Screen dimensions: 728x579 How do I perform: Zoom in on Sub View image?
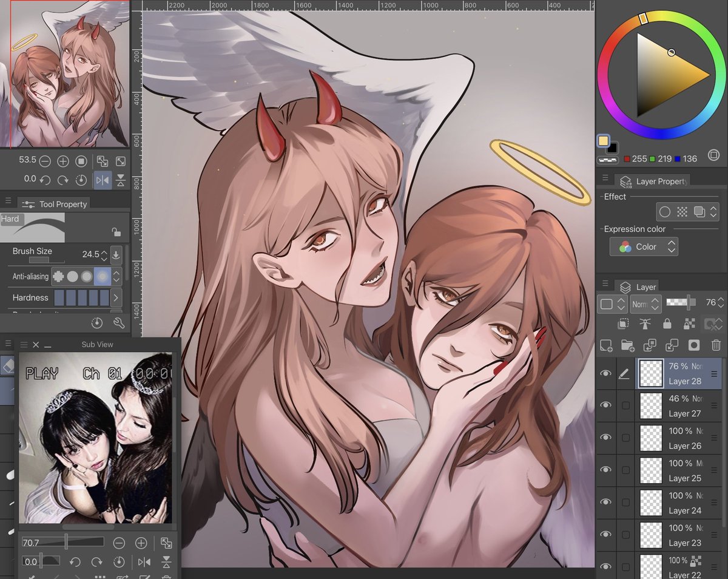[141, 543]
